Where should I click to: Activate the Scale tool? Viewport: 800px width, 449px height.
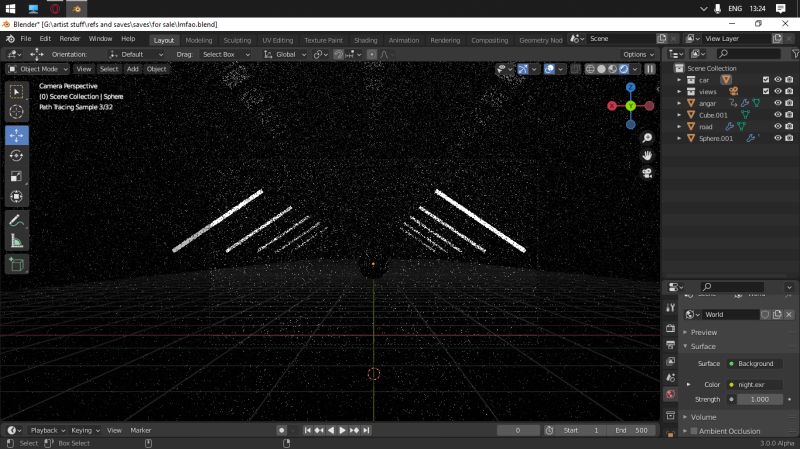tap(16, 176)
